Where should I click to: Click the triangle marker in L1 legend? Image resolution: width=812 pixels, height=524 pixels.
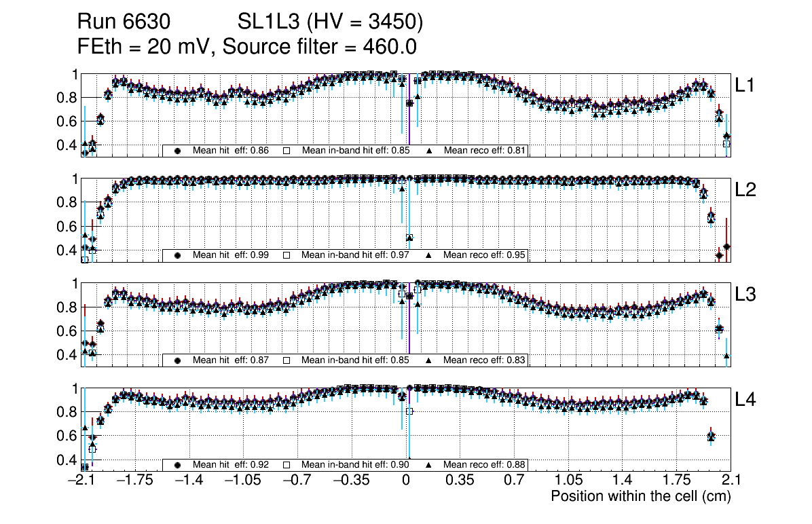(428, 151)
